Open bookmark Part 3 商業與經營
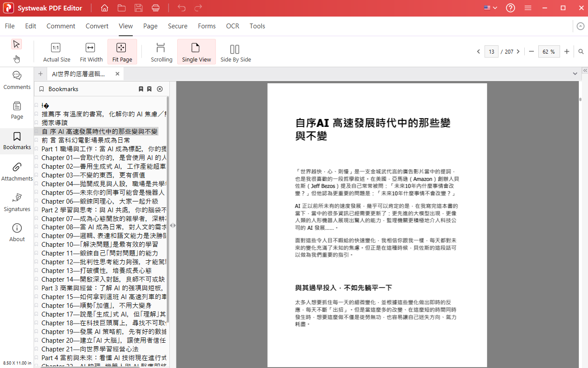This screenshot has width=588, height=368. [104, 288]
